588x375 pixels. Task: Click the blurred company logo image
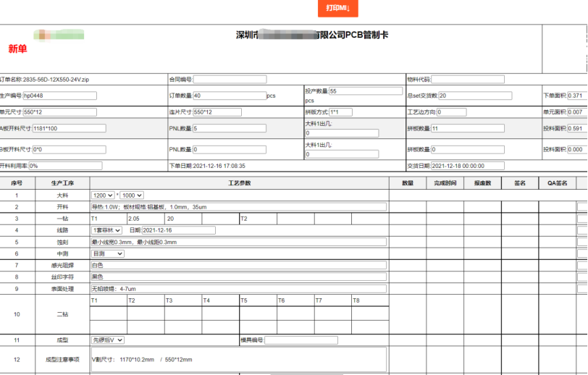pyautogui.click(x=58, y=34)
